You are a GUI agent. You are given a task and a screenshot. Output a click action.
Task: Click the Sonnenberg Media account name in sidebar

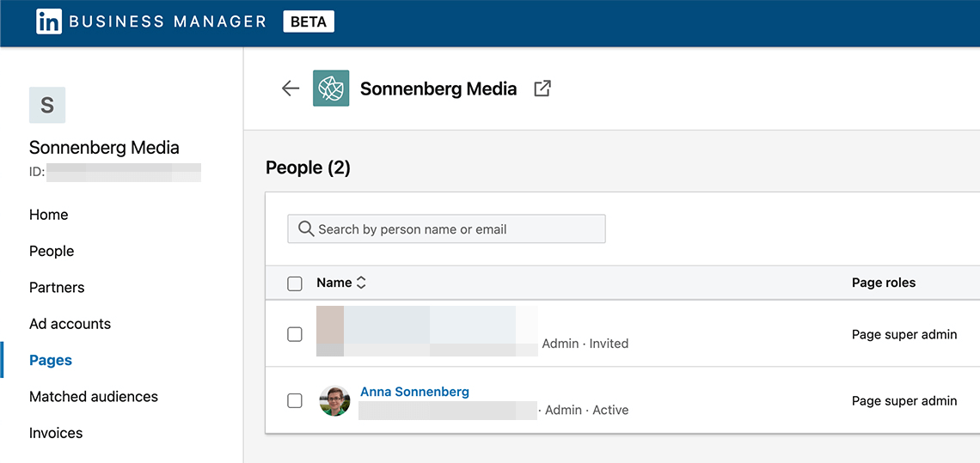pos(104,148)
